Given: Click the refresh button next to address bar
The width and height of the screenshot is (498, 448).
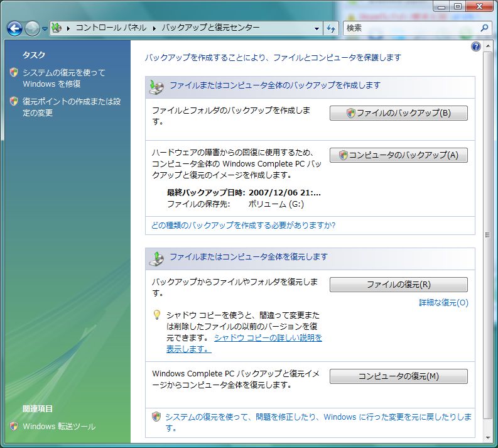Looking at the screenshot, I should [331, 29].
